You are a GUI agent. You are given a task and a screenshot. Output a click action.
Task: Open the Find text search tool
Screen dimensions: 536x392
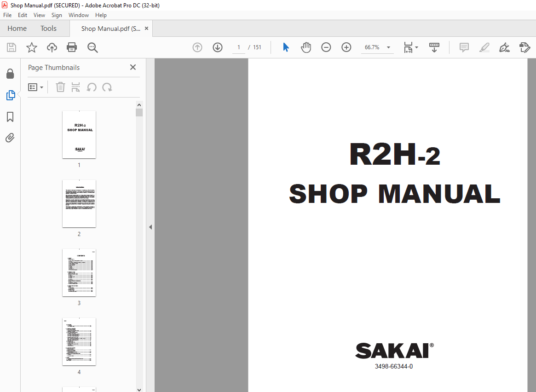pos(92,47)
